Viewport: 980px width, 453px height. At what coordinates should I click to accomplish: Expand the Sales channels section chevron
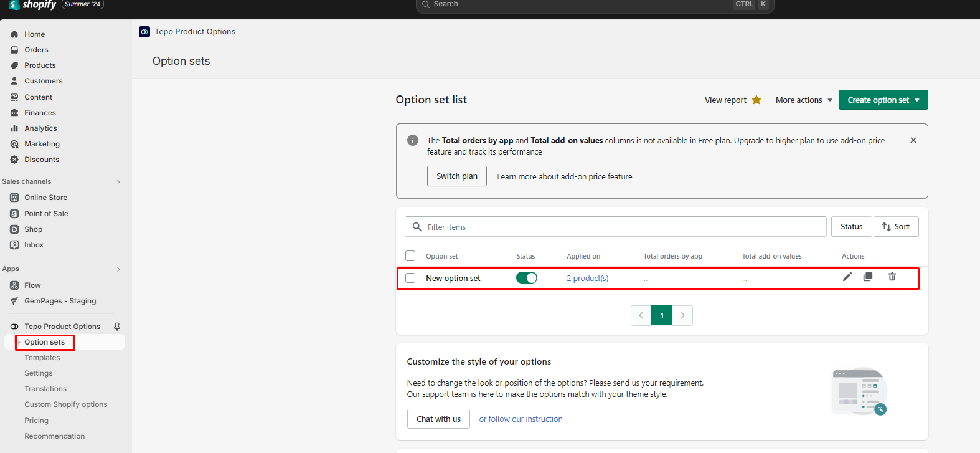pos(118,182)
